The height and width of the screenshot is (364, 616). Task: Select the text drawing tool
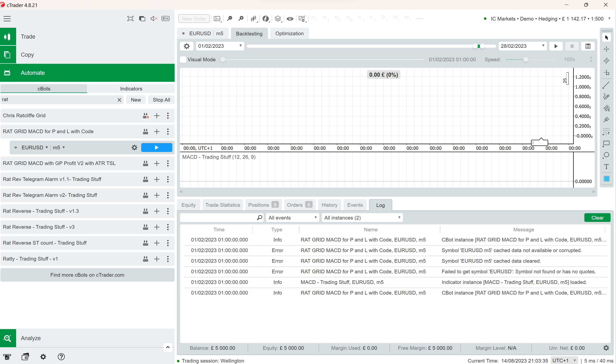606,167
